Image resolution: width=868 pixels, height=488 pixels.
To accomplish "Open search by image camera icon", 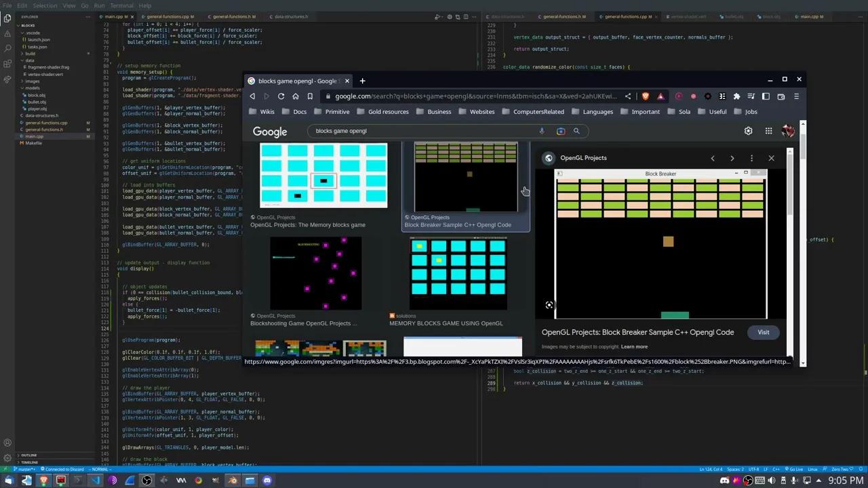I will coord(560,131).
